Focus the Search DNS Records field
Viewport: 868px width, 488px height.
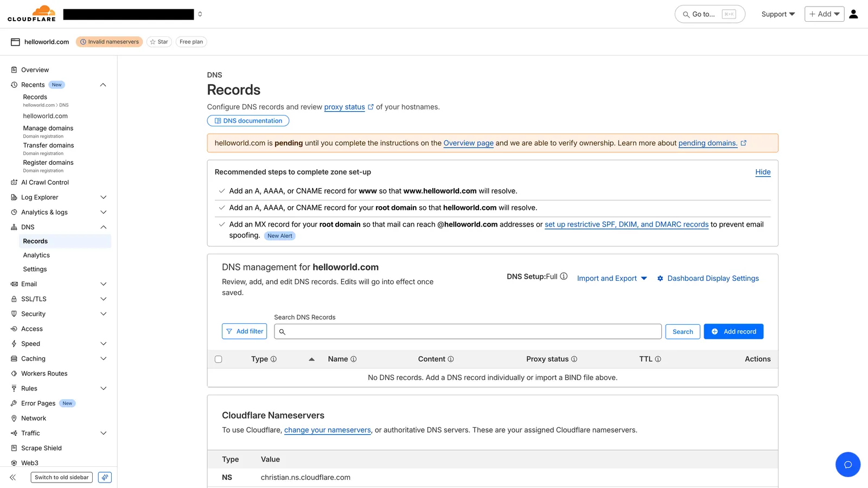click(468, 332)
